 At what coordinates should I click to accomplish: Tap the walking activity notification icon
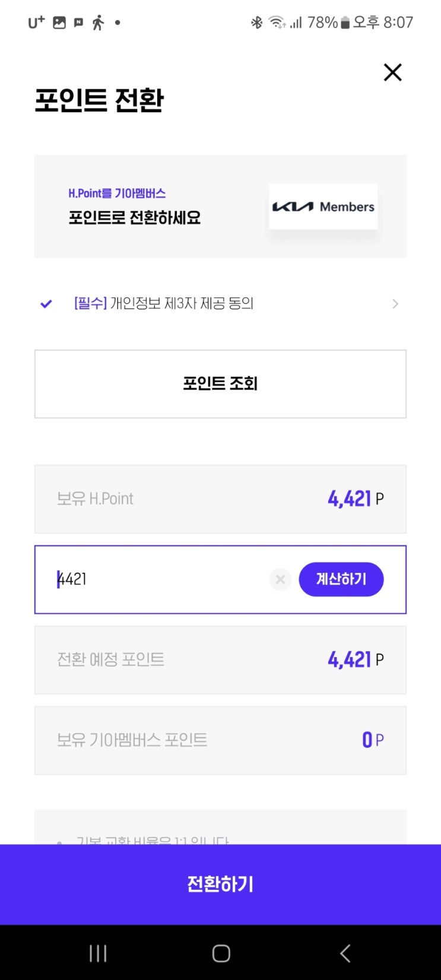(x=98, y=23)
